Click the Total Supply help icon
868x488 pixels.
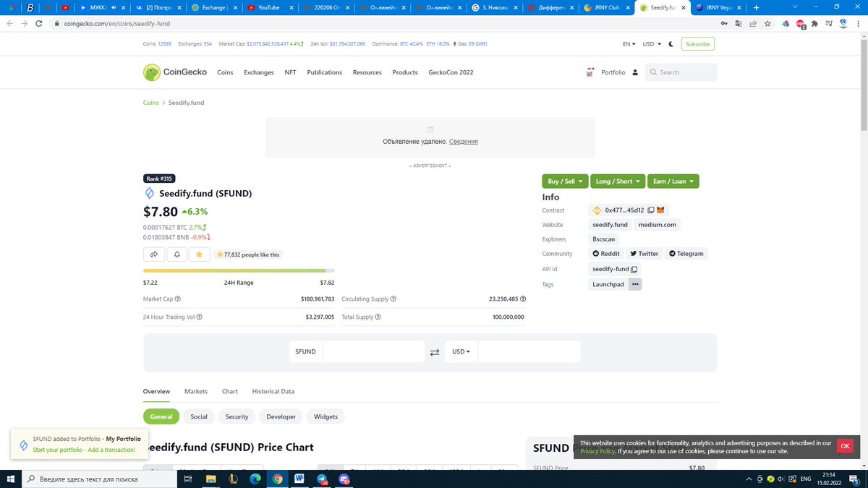[378, 317]
